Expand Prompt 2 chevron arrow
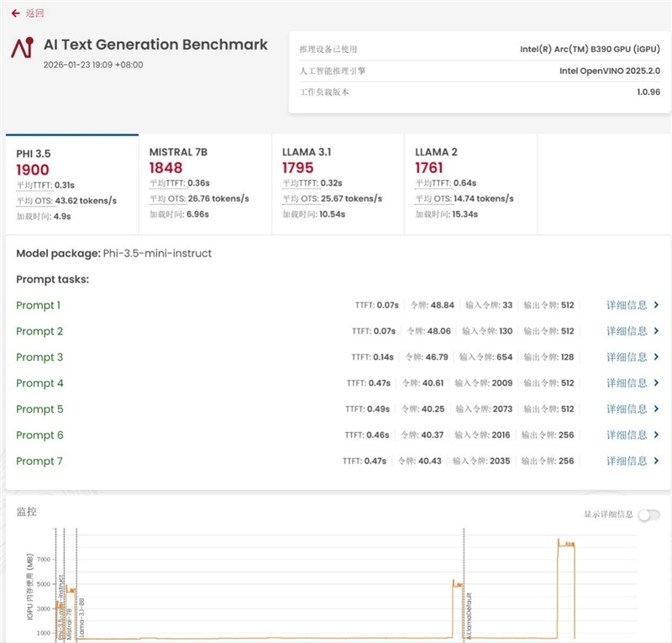672x643 pixels. (x=656, y=331)
